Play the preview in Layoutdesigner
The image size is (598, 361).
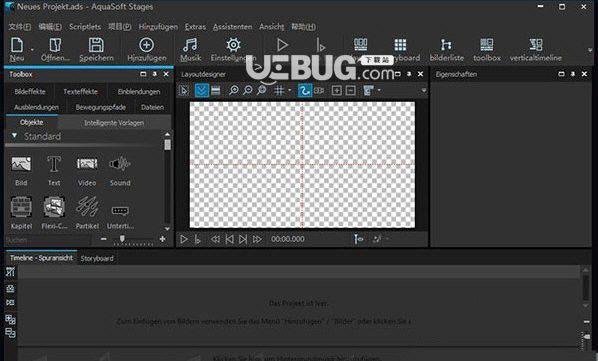tap(184, 239)
